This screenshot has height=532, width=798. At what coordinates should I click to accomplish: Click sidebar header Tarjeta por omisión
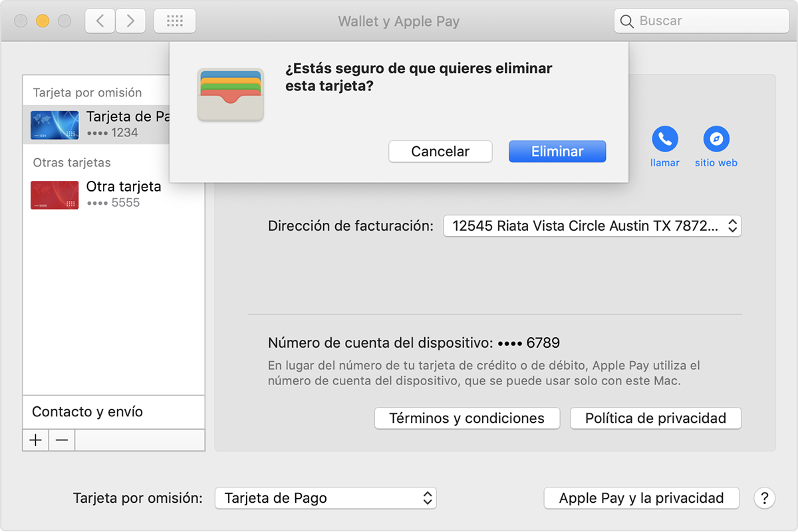click(87, 92)
